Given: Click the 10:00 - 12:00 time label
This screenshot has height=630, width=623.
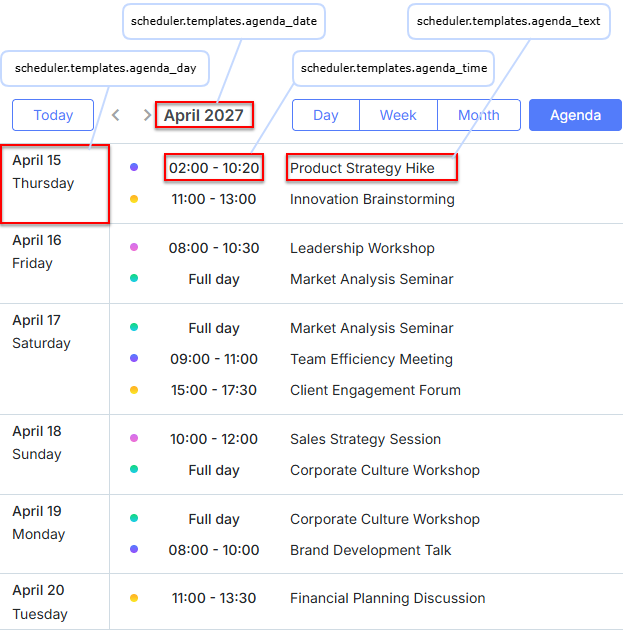Looking at the screenshot, I should click(214, 439).
